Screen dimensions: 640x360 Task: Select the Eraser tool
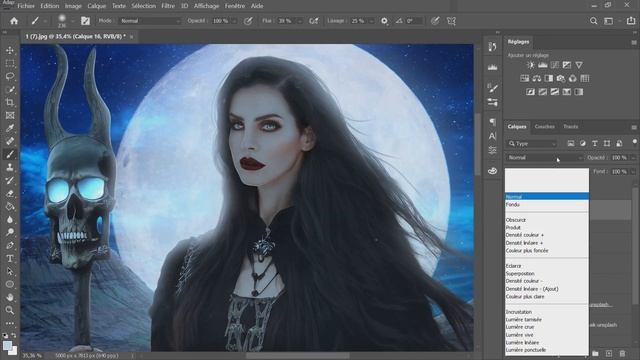click(x=10, y=193)
